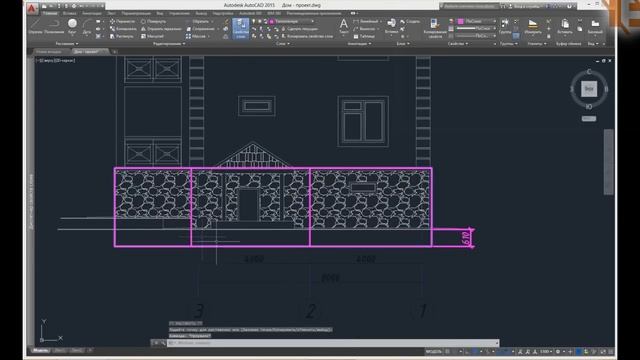Switch to the Параметризация ribbon tab
The width and height of the screenshot is (640, 360).
pos(136,13)
